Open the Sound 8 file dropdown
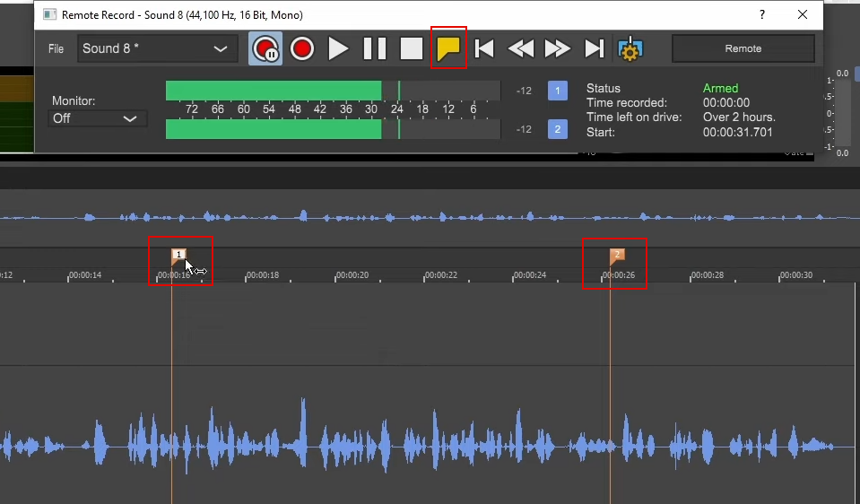 [x=158, y=48]
